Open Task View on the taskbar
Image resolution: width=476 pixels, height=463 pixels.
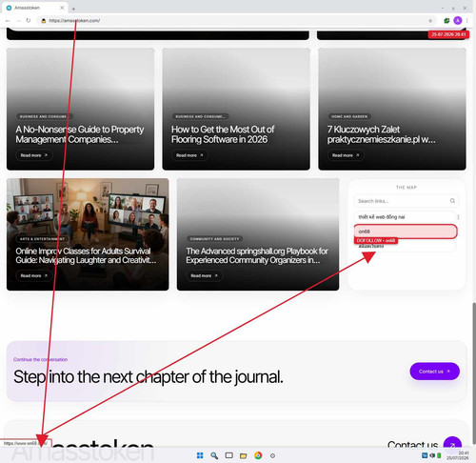(x=228, y=455)
